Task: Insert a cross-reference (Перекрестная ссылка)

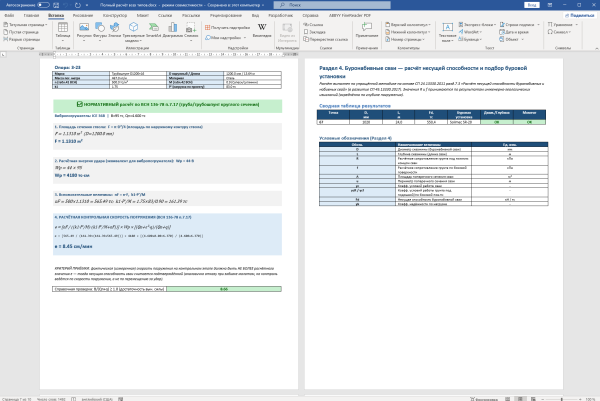Action: [x=326, y=39]
